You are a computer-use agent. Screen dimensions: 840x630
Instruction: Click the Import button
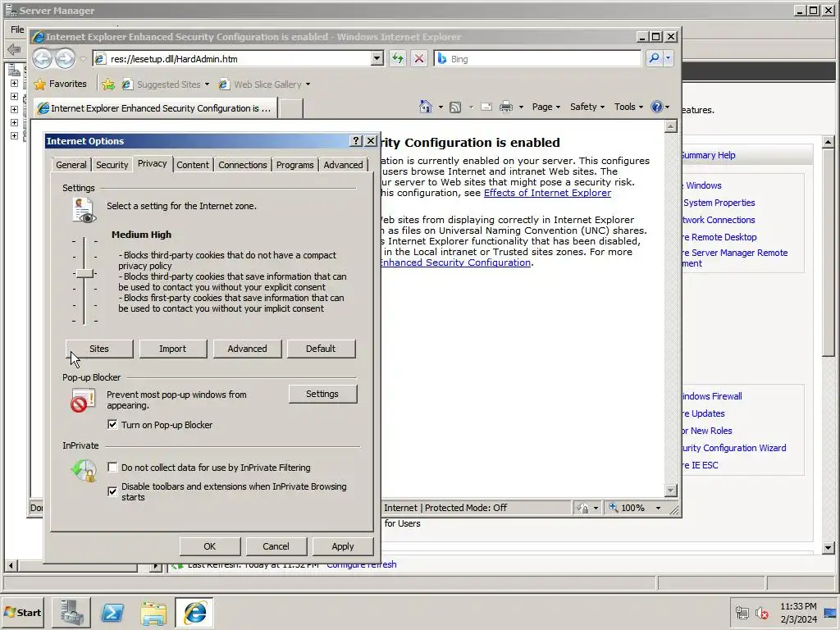click(x=173, y=349)
